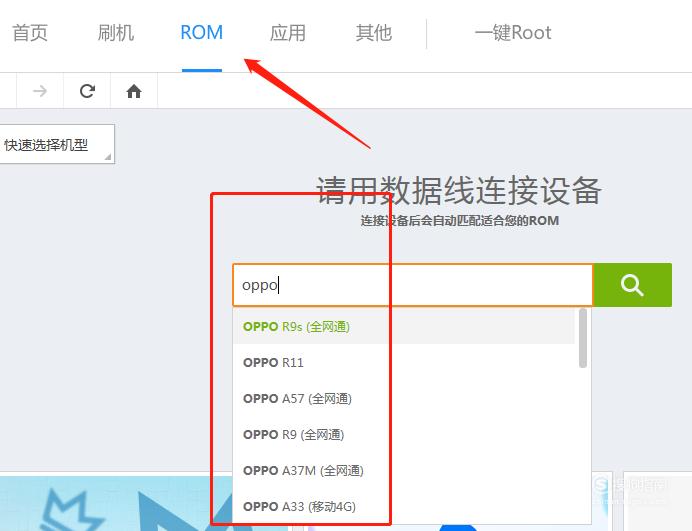The image size is (692, 531).
Task: Switch to the 刷机 tab
Action: (x=116, y=33)
